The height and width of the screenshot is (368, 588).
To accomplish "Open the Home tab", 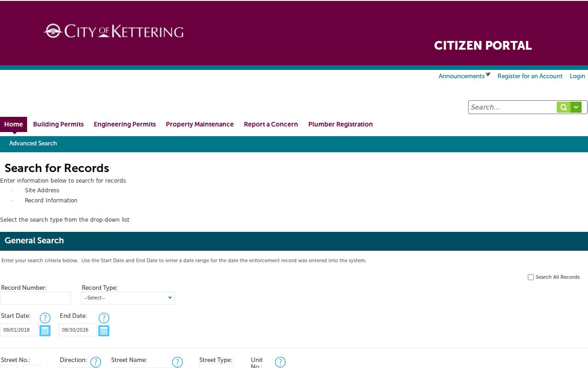I will pyautogui.click(x=13, y=124).
